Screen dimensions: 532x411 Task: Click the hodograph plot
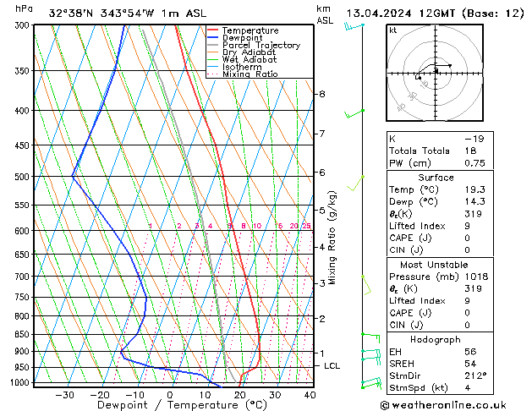[435, 73]
